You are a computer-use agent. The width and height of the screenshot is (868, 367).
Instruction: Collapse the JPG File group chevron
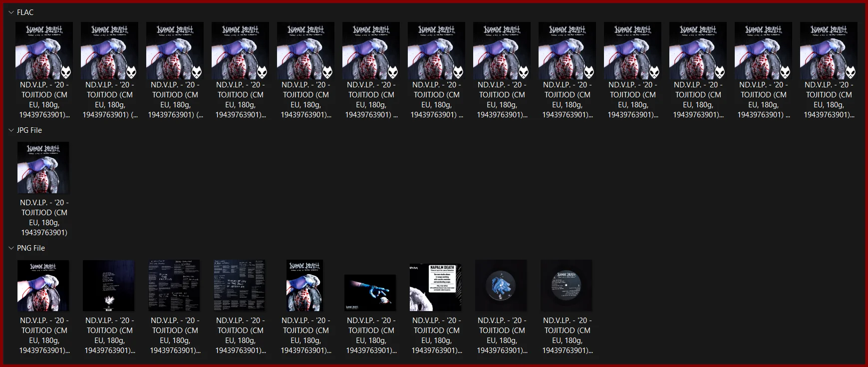click(x=11, y=130)
